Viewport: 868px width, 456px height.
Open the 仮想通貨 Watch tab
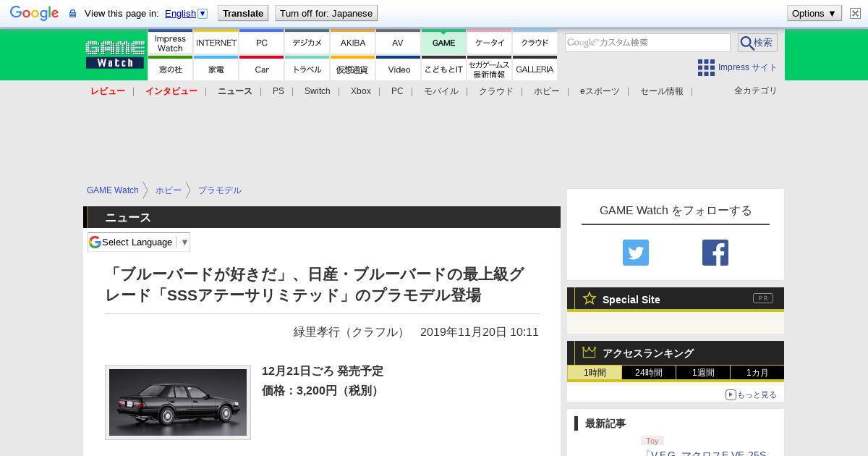click(353, 69)
